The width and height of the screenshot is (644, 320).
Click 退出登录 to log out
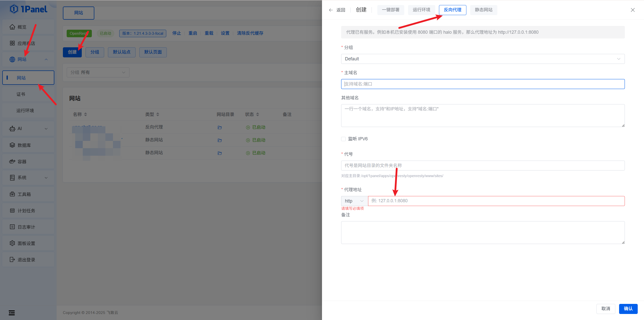click(x=26, y=259)
